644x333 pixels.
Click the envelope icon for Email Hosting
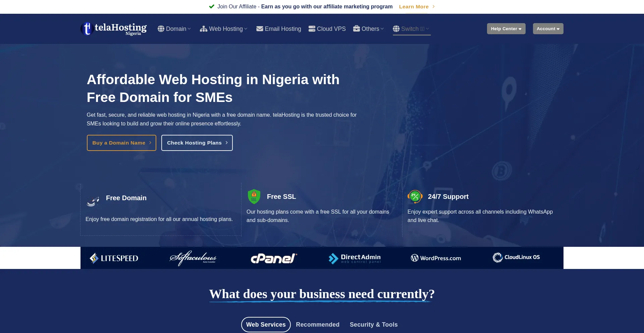tap(260, 29)
